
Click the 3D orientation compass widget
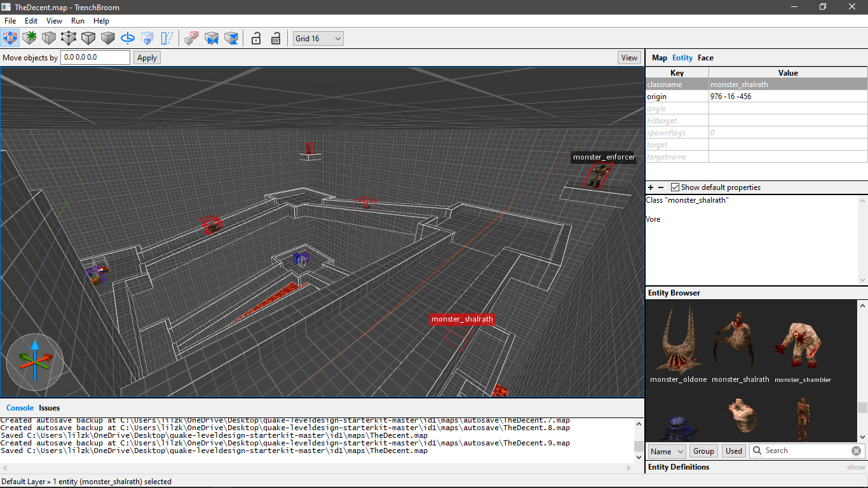35,362
